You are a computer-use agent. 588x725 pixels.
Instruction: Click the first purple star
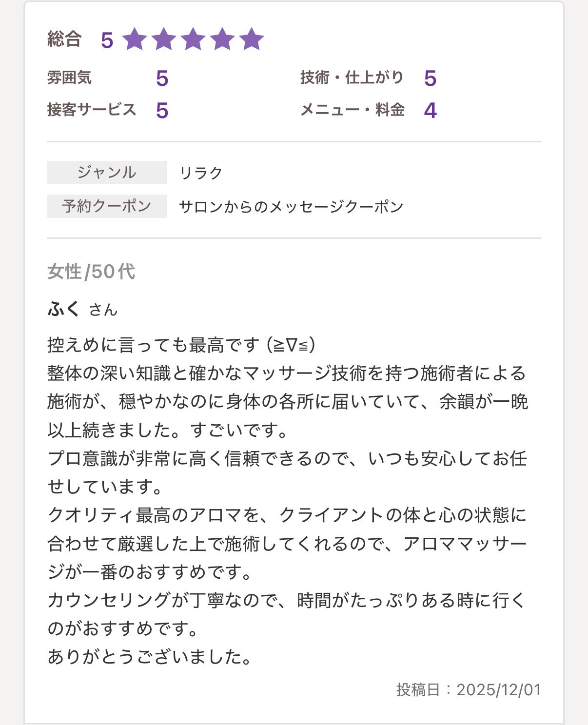pyautogui.click(x=135, y=39)
